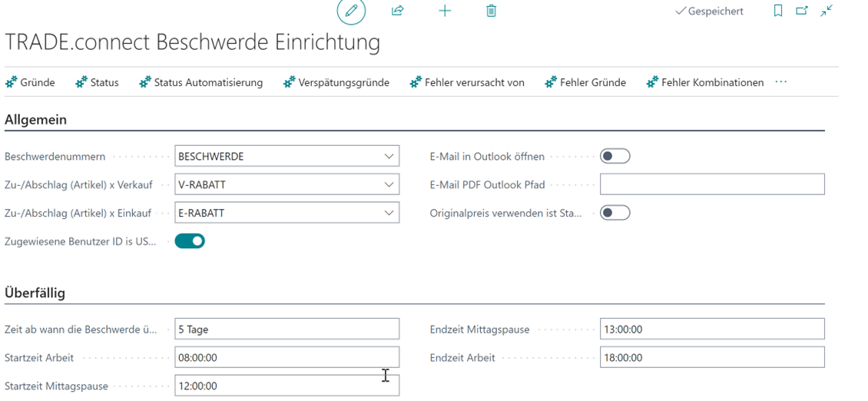Click the pencil edit icon
868x401 pixels.
click(352, 11)
